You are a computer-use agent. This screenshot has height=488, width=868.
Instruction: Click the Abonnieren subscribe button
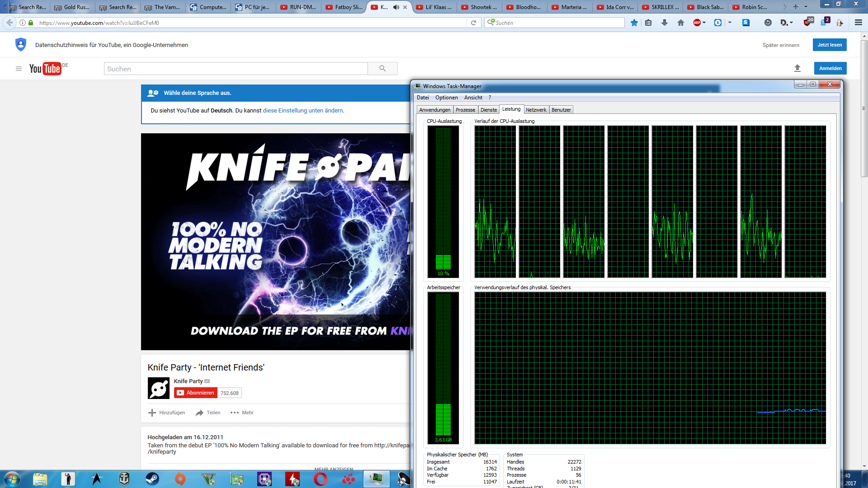pos(196,393)
